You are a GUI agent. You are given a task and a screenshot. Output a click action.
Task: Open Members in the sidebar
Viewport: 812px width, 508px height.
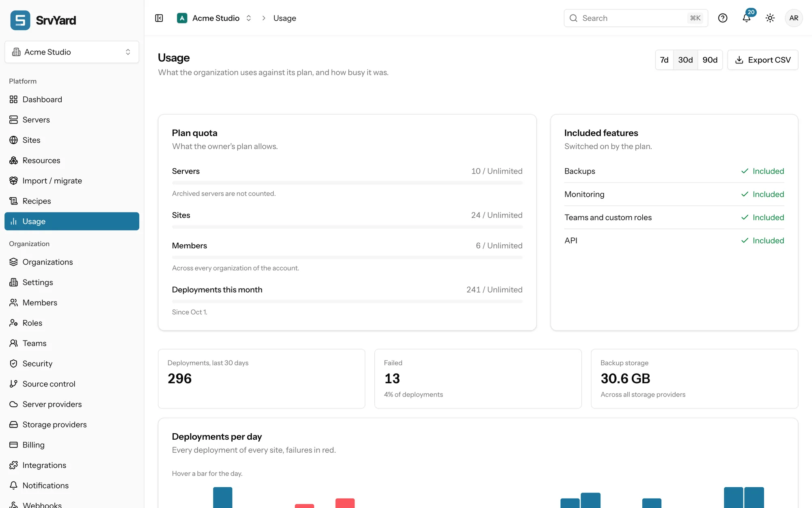72,303
